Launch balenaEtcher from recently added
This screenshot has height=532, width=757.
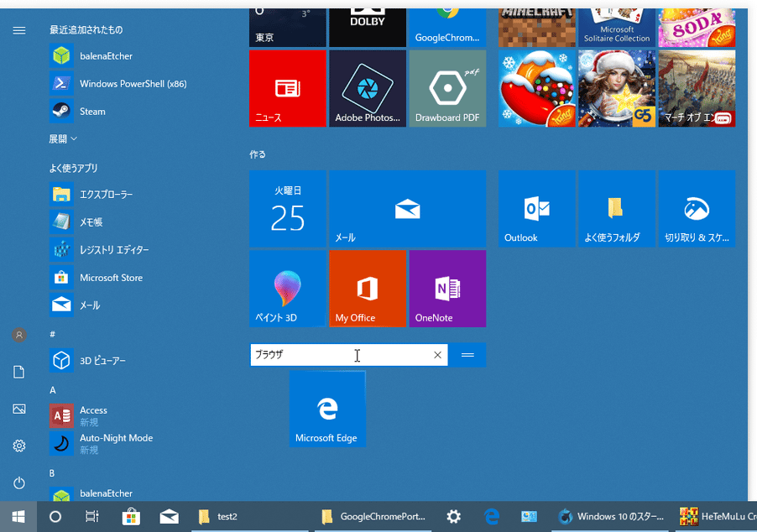click(91, 56)
